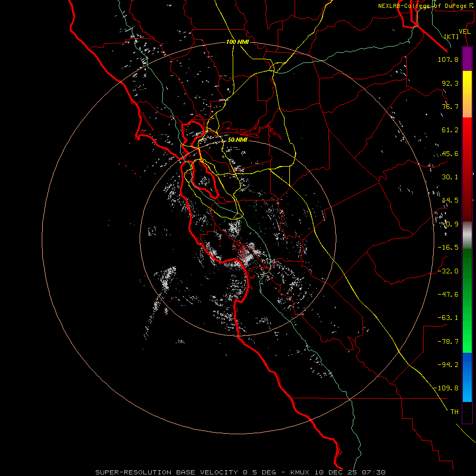Image resolution: width=476 pixels, height=476 pixels.
Task: Click the NEXLAB-College of DuPage credit text
Action: [426, 6]
